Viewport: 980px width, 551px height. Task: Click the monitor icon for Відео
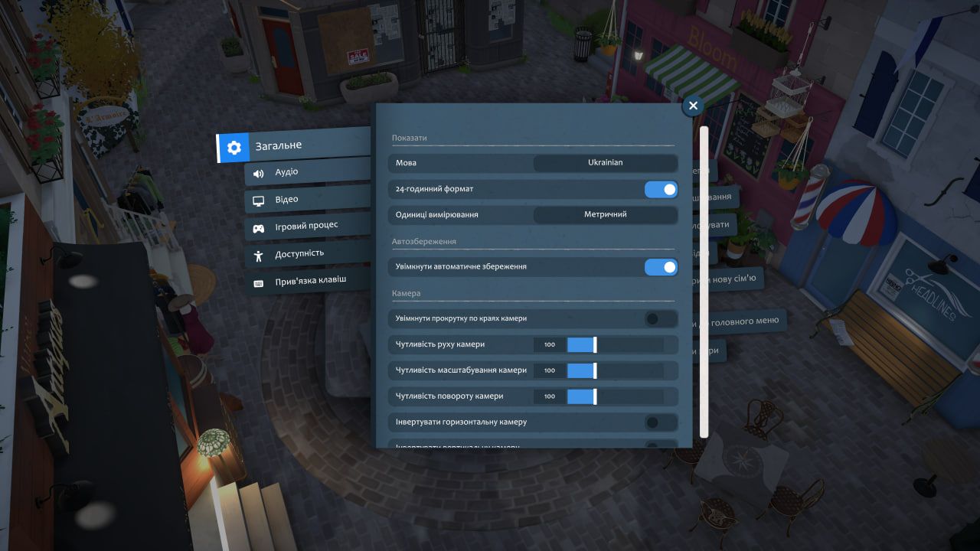point(259,201)
